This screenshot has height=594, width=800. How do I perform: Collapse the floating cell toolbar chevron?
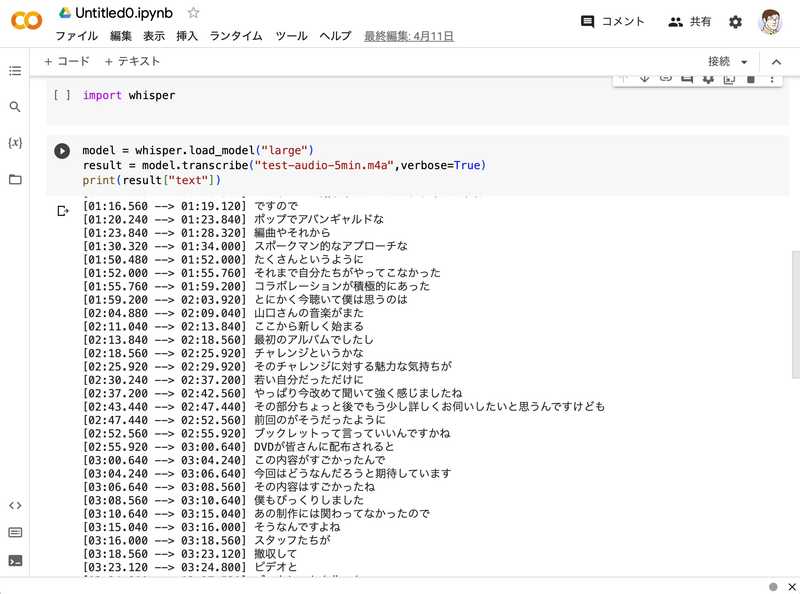tap(778, 62)
